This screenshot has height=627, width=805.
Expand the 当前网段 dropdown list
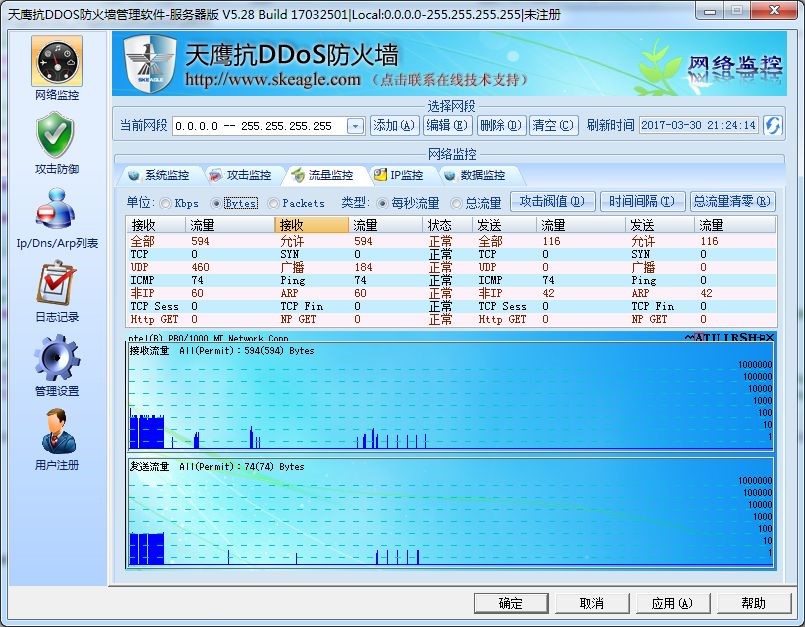[355, 127]
